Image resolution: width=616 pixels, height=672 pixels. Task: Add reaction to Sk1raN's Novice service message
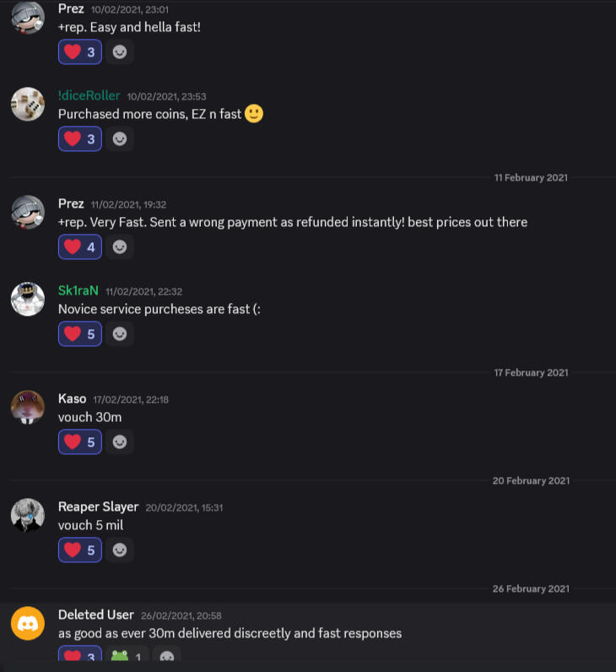[x=120, y=333]
